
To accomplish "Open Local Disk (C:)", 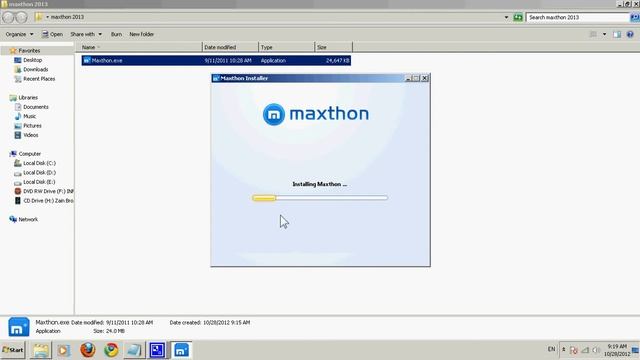I will (x=39, y=163).
